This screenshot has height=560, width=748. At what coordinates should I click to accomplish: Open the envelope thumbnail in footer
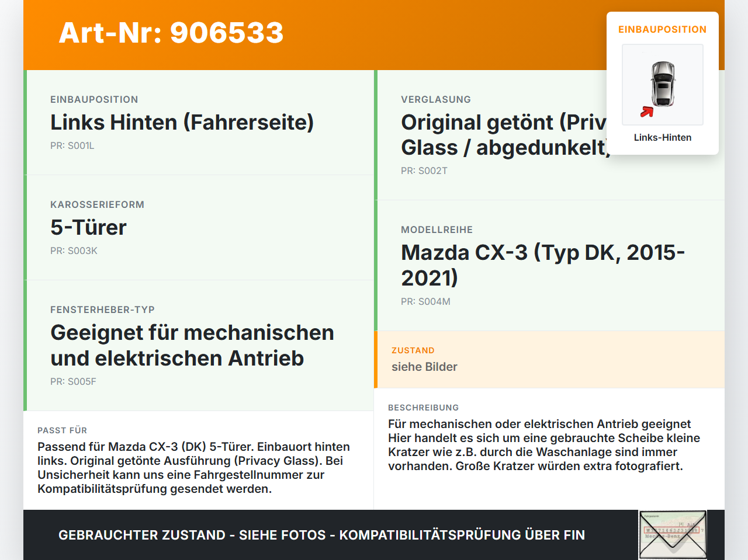pos(673,535)
